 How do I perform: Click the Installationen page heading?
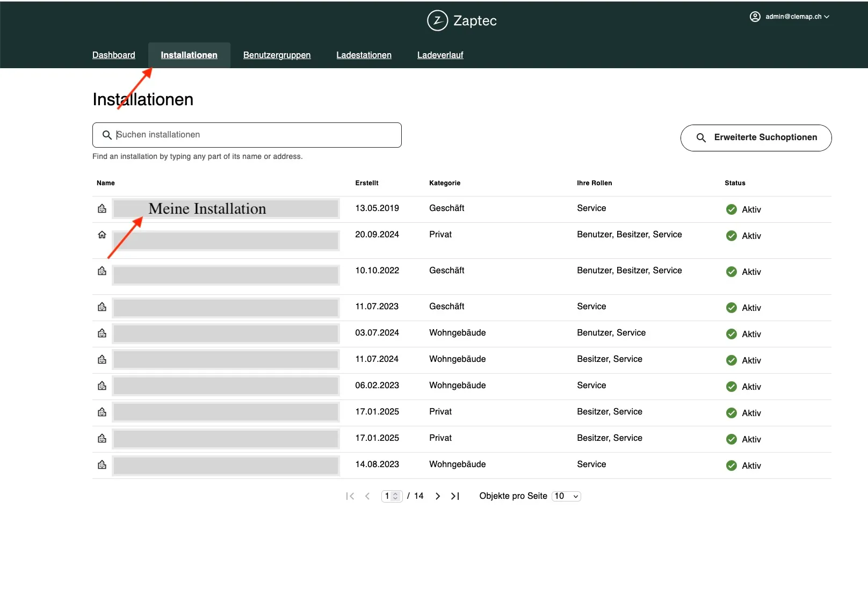click(143, 99)
